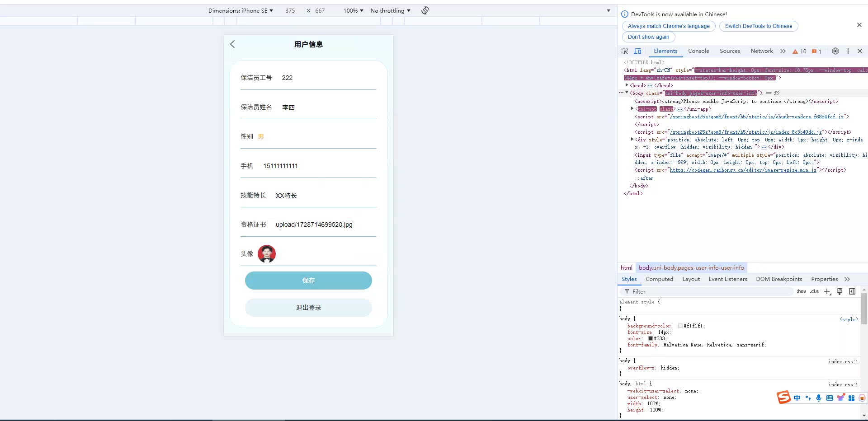Image resolution: width=868 pixels, height=421 pixels.
Task: Open the 100% zoom dropdown
Action: tap(353, 10)
